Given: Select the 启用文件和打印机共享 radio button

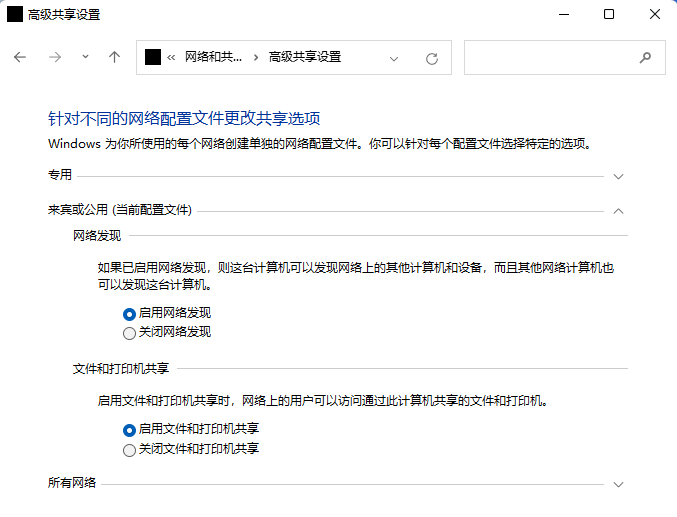Looking at the screenshot, I should pyautogui.click(x=129, y=430).
